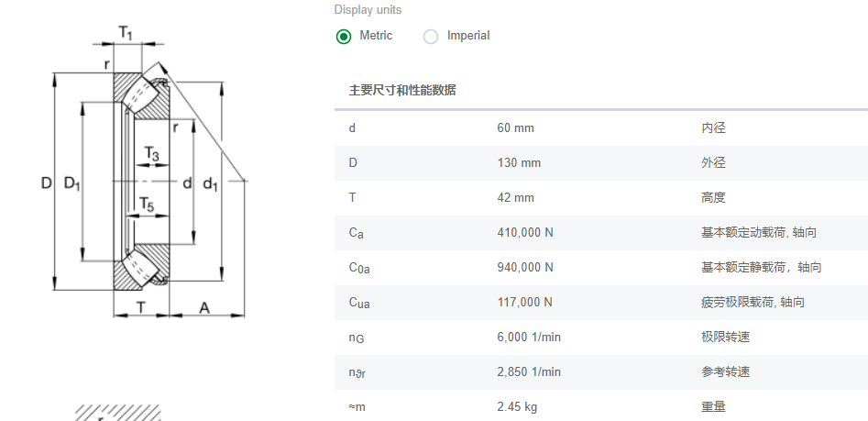Select the 410,000 N dynamic load value

525,232
